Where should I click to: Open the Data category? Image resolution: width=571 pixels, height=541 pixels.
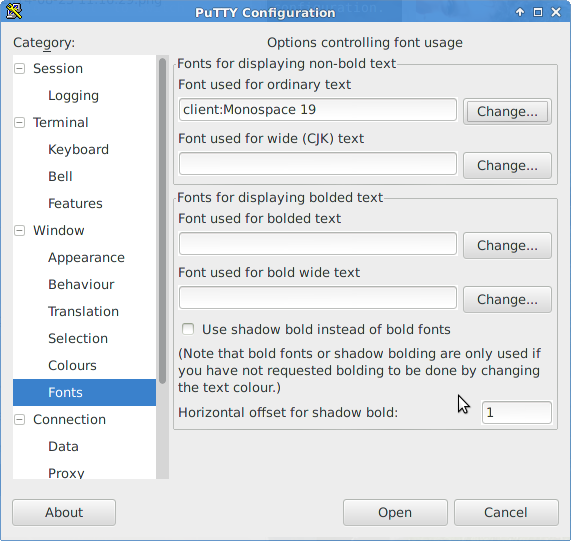(63, 447)
